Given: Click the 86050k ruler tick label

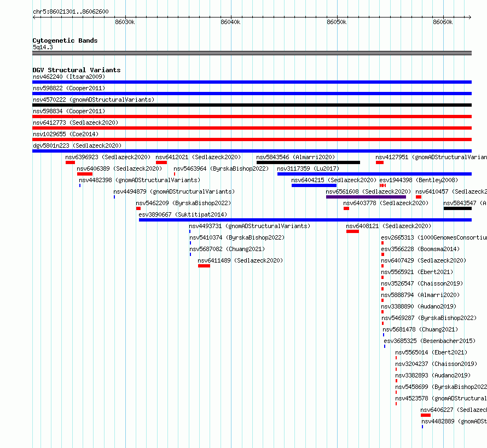Looking at the screenshot, I should click(x=337, y=22).
